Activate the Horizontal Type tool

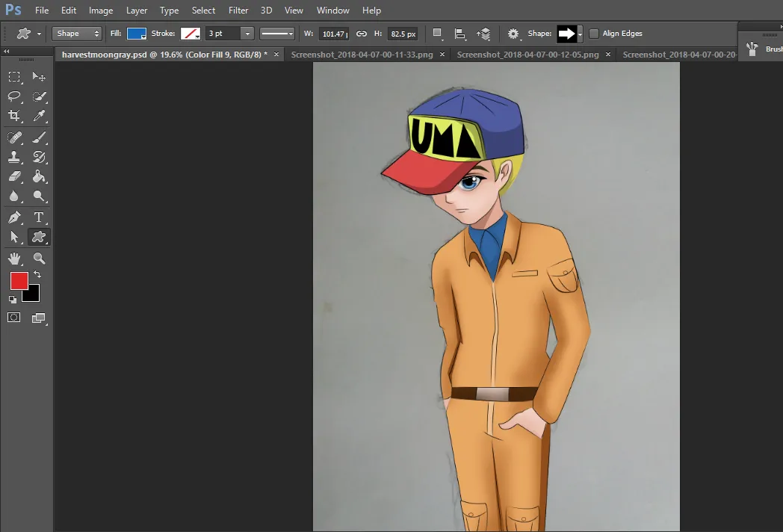coord(39,217)
